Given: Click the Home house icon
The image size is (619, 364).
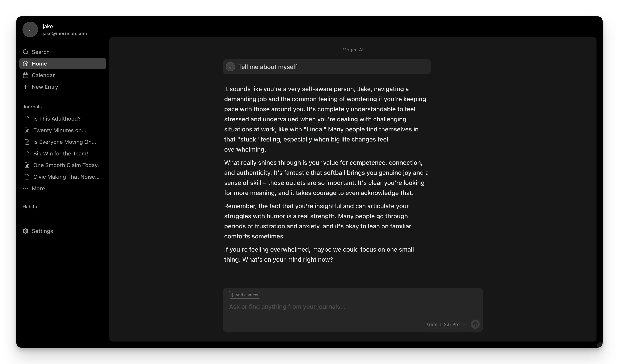Looking at the screenshot, I should click(x=26, y=64).
